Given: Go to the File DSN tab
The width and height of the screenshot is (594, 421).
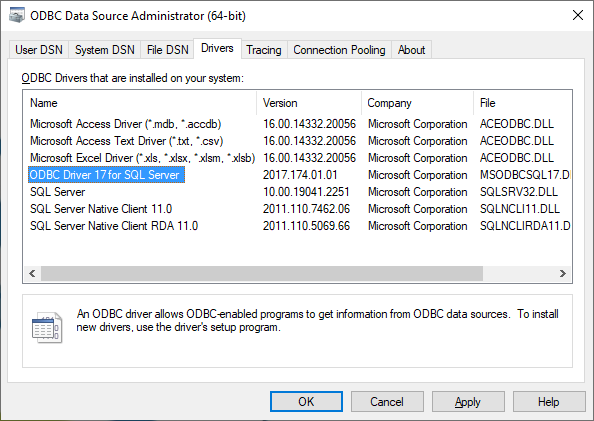Looking at the screenshot, I should [x=167, y=50].
